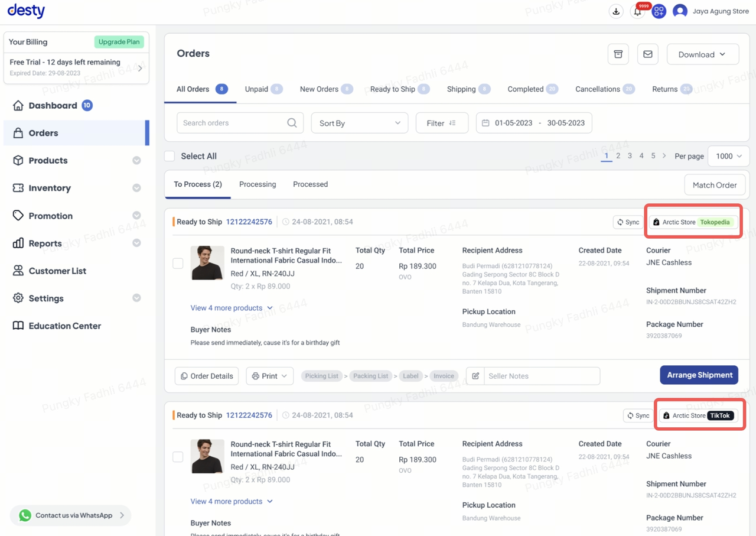Check the first order's product checkbox
Viewport: 756px width, 536px height.
click(178, 263)
